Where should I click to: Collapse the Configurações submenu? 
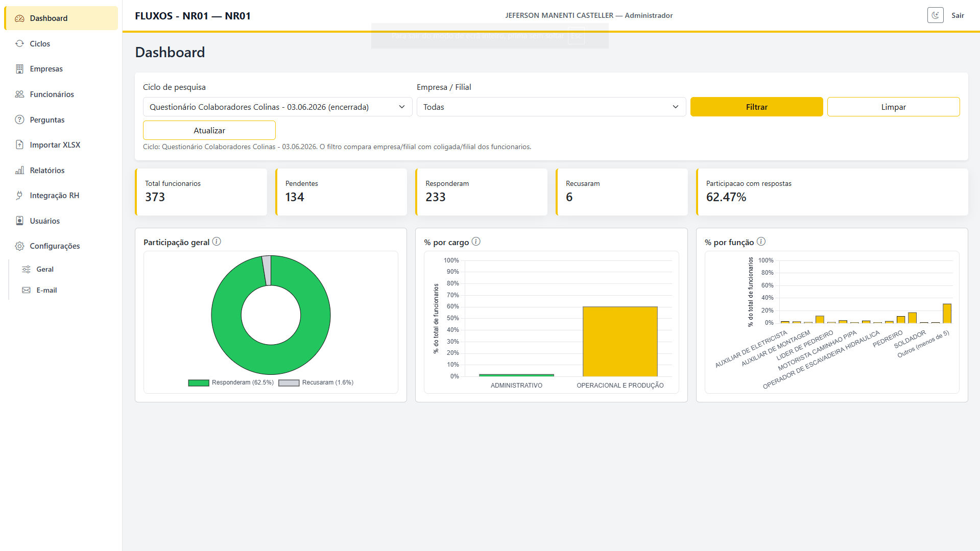pos(61,246)
